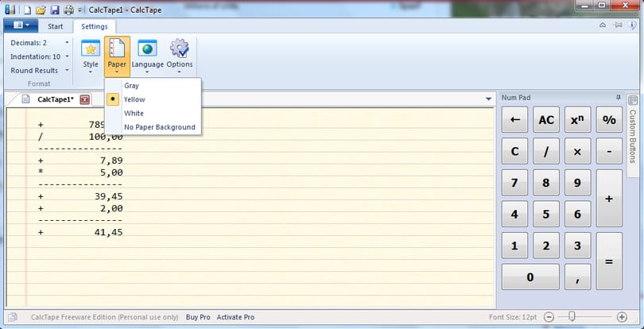Click the Open folder icon in title bar
The height and width of the screenshot is (329, 644).
pyautogui.click(x=41, y=10)
